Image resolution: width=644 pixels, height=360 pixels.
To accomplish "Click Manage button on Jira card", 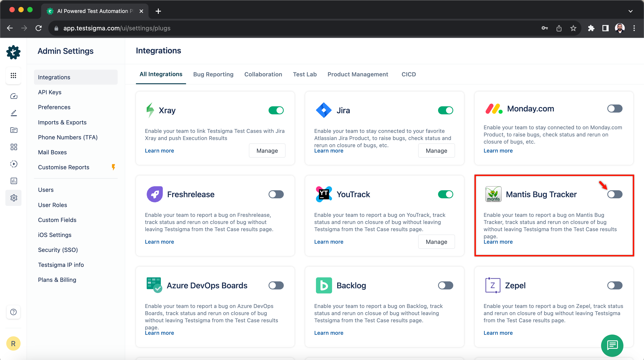I will (436, 151).
